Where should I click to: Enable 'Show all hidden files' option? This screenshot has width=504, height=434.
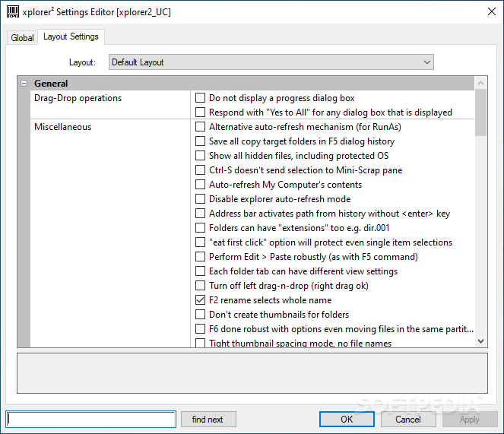(x=200, y=156)
